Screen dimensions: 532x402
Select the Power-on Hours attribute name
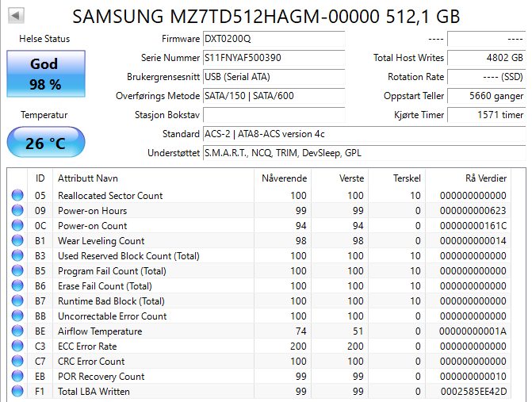point(92,211)
